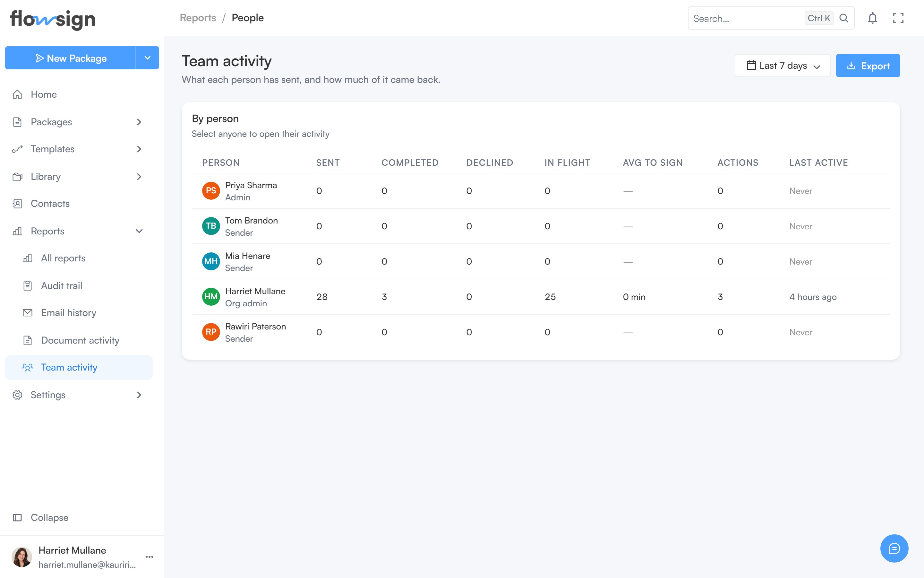
Task: Click the Library folder icon
Action: click(x=17, y=177)
